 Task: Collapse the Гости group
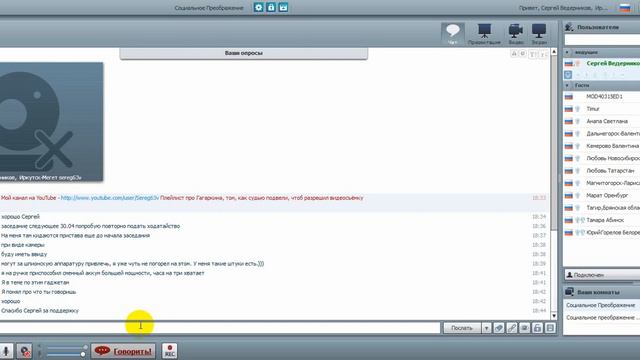click(x=567, y=85)
